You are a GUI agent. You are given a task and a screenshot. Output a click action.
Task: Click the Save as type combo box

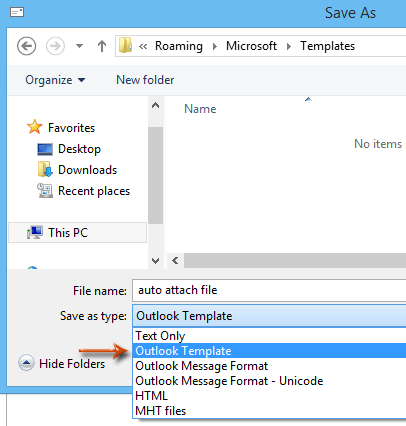(x=269, y=316)
